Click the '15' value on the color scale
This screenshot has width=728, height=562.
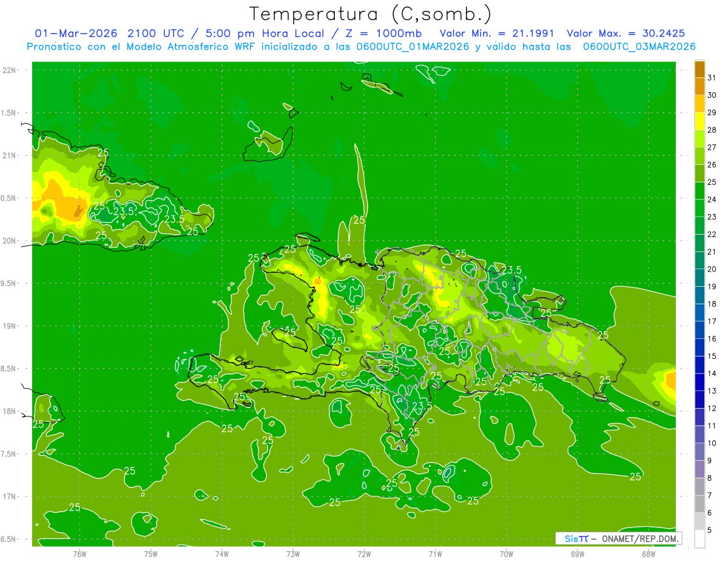(x=712, y=356)
